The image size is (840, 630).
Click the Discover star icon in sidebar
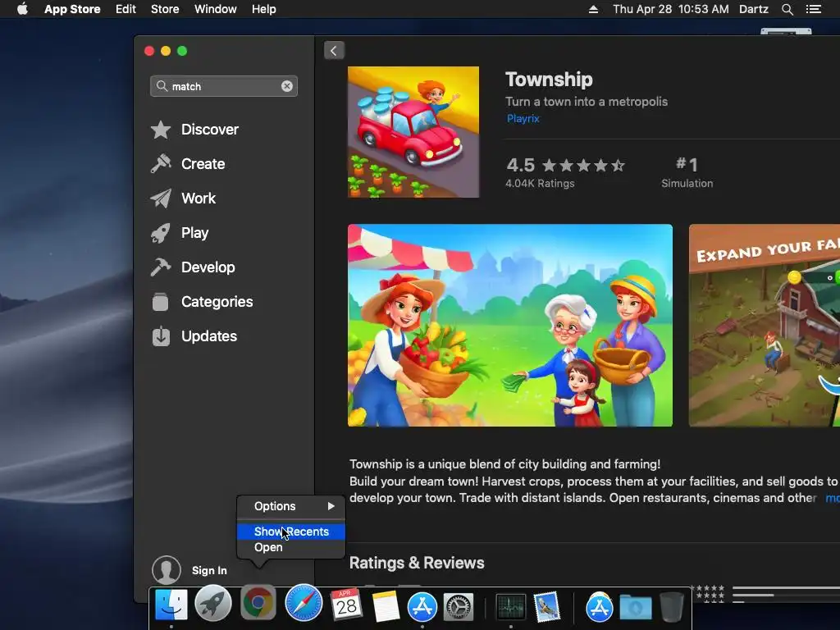[161, 130]
